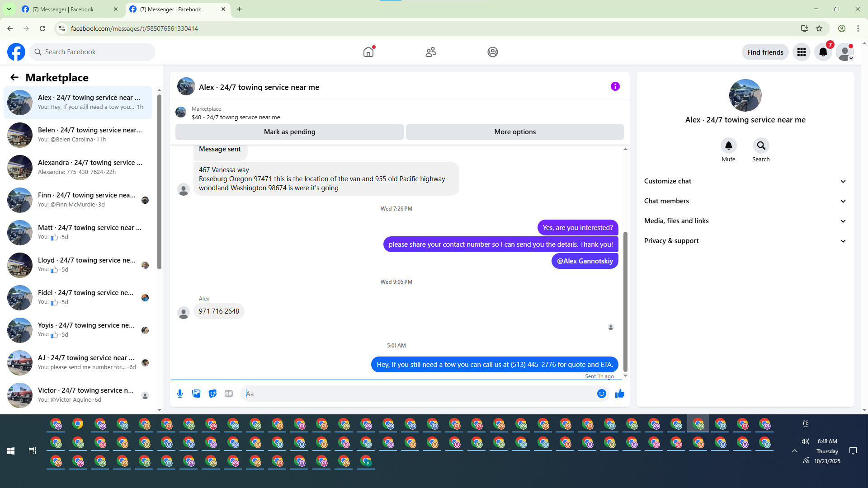Toggle conversation information panel

point(615,86)
